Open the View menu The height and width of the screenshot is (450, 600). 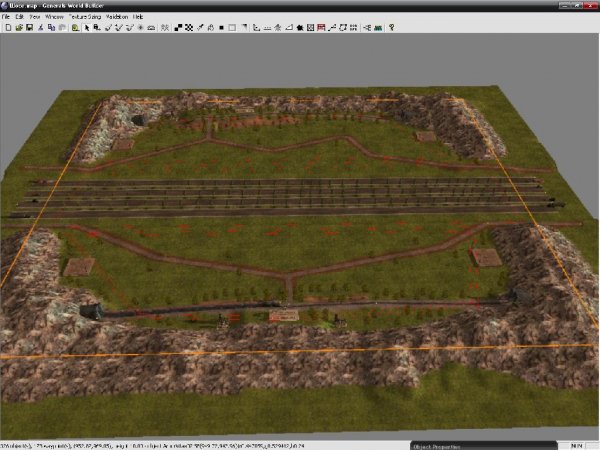[x=35, y=17]
